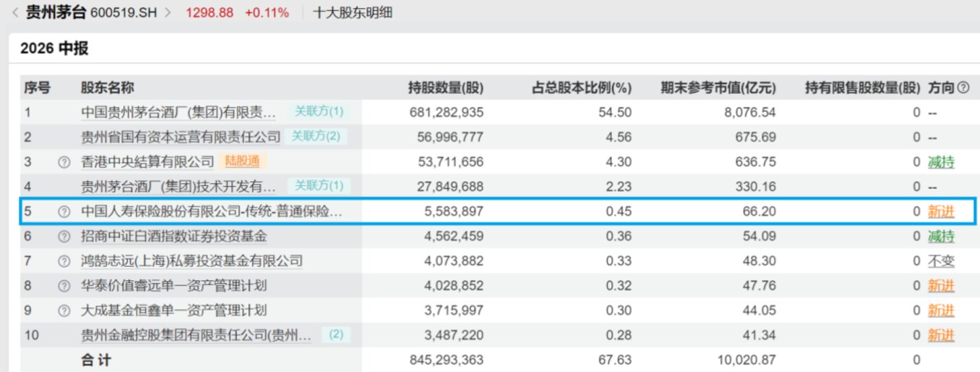Viewport: 980px width, 372px height.
Task: Click the 陆股通 tag
Action: (x=242, y=161)
